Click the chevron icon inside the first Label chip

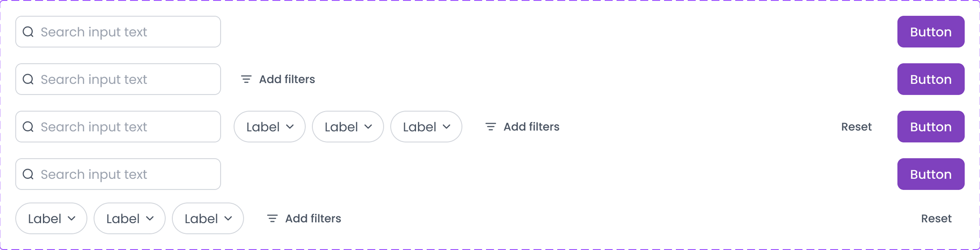291,127
